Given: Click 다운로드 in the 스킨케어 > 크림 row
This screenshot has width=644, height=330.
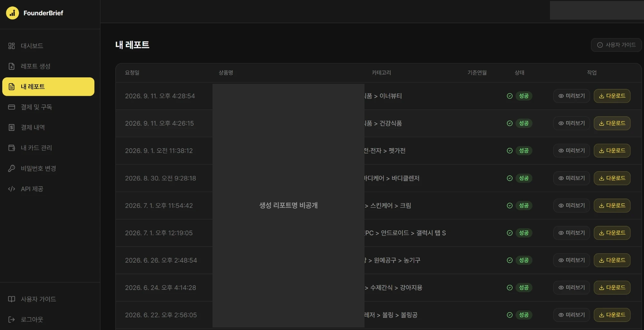Looking at the screenshot, I should pos(612,206).
